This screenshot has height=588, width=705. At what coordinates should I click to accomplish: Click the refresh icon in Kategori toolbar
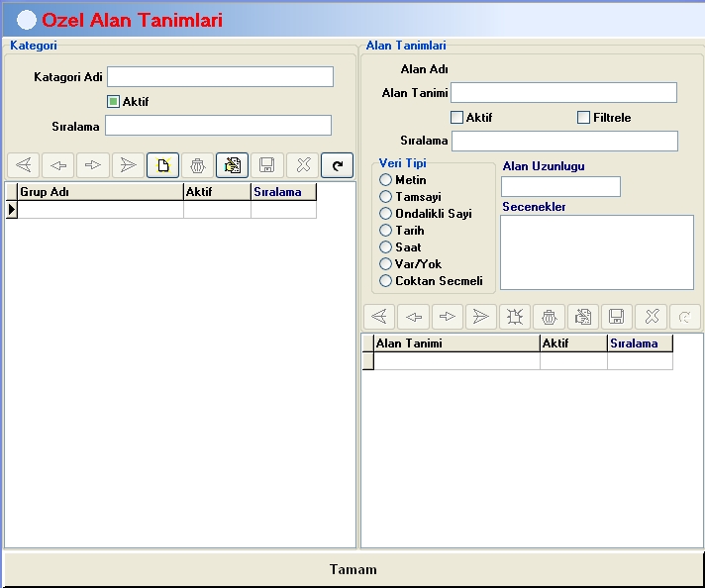coord(338,165)
